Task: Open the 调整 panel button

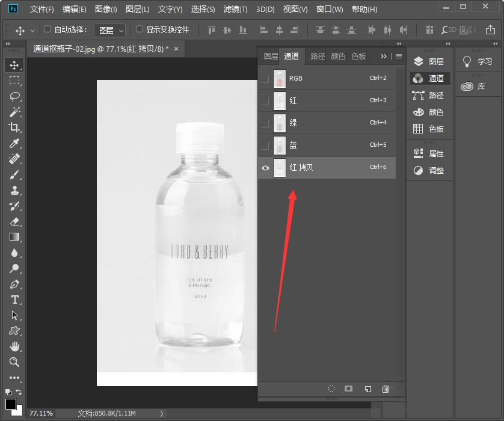Action: pyautogui.click(x=428, y=170)
